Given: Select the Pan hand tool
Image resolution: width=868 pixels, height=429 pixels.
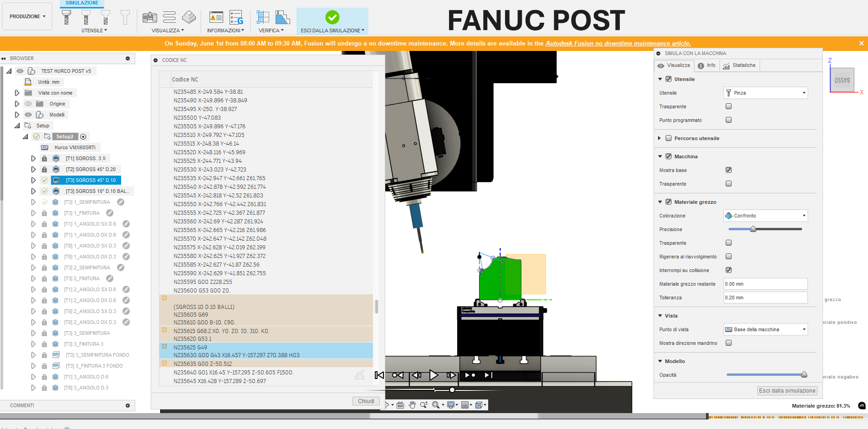Looking at the screenshot, I should click(412, 405).
